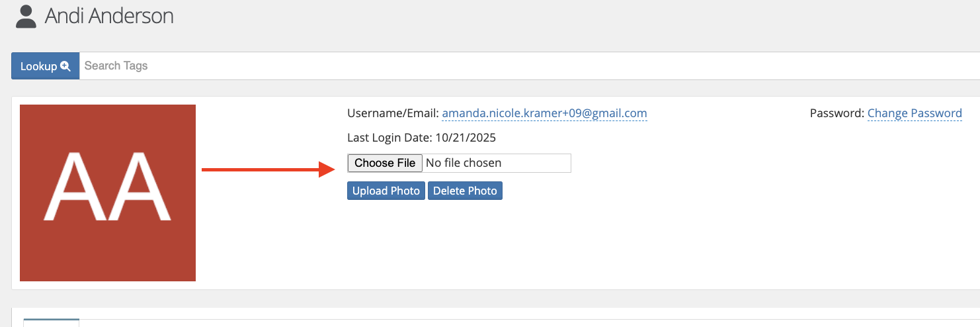Click the Password field label
Viewport: 980px width, 327px height.
(837, 113)
